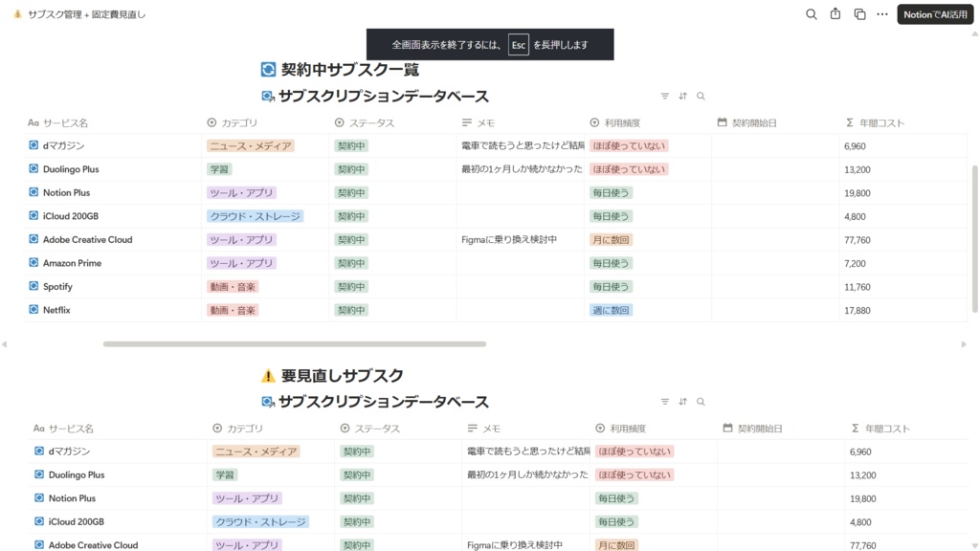Open the ステータス property menu
980x551 pixels.
(x=364, y=122)
